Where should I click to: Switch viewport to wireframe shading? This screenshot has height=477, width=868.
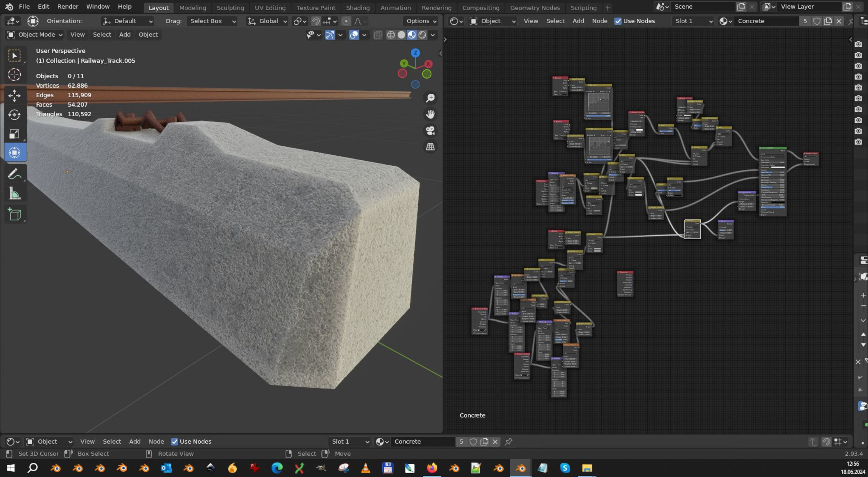tap(391, 35)
